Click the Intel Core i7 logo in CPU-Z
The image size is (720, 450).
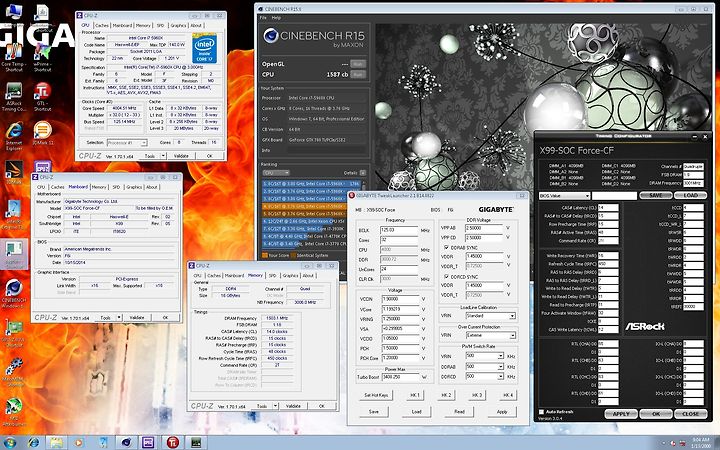click(204, 48)
